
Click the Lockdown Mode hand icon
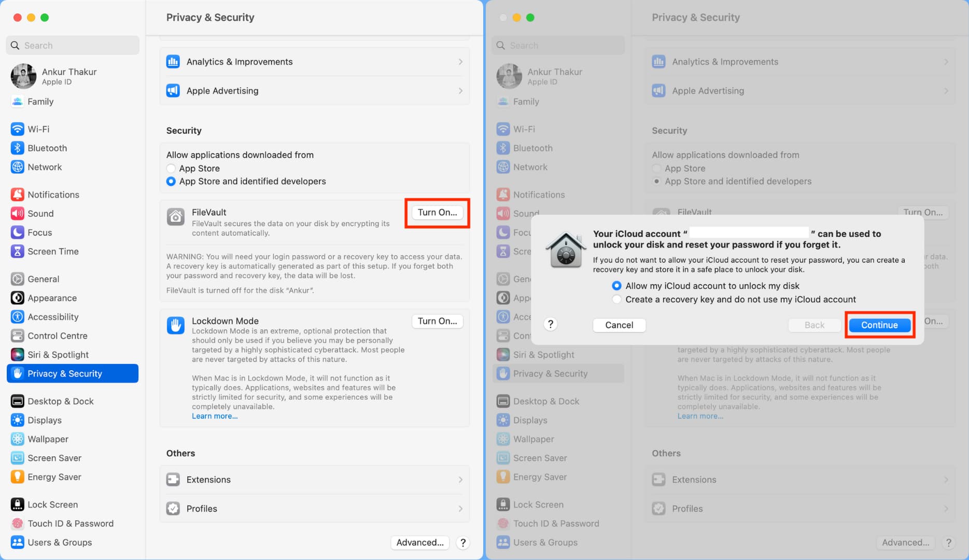175,326
